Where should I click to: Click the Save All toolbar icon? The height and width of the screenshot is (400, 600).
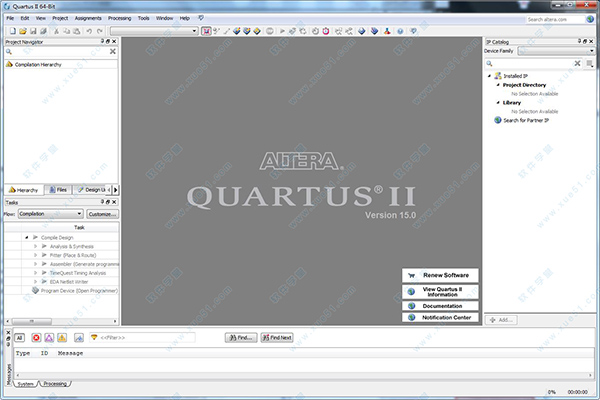[43, 31]
